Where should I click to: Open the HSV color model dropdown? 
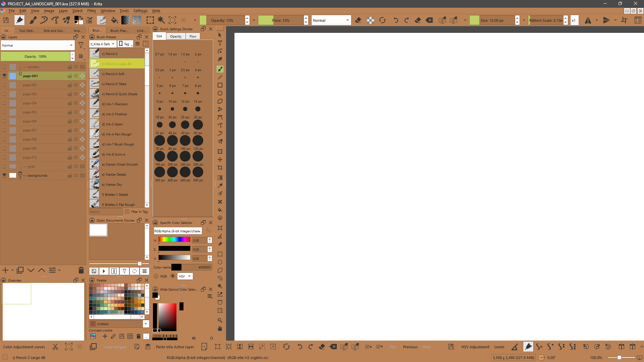[185, 276]
